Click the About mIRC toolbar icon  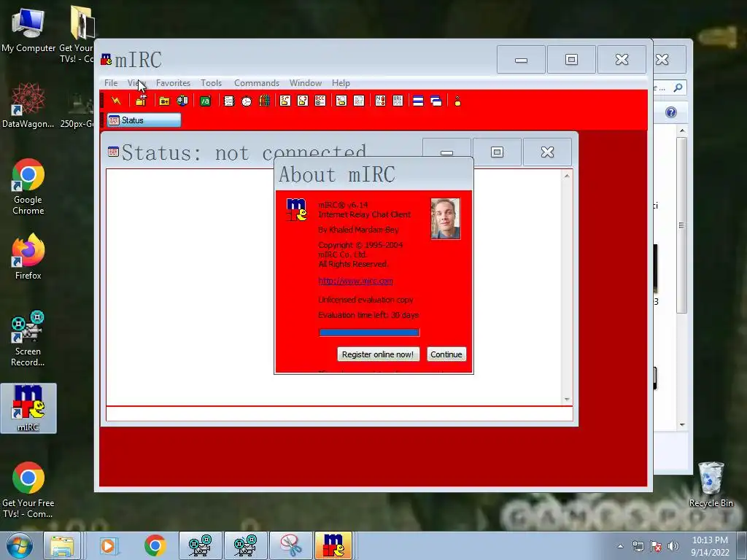pyautogui.click(x=457, y=101)
